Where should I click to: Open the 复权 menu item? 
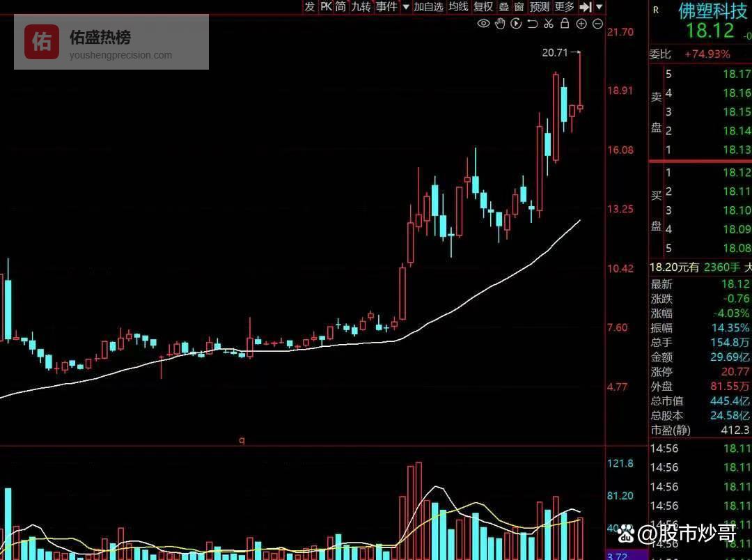point(483,7)
